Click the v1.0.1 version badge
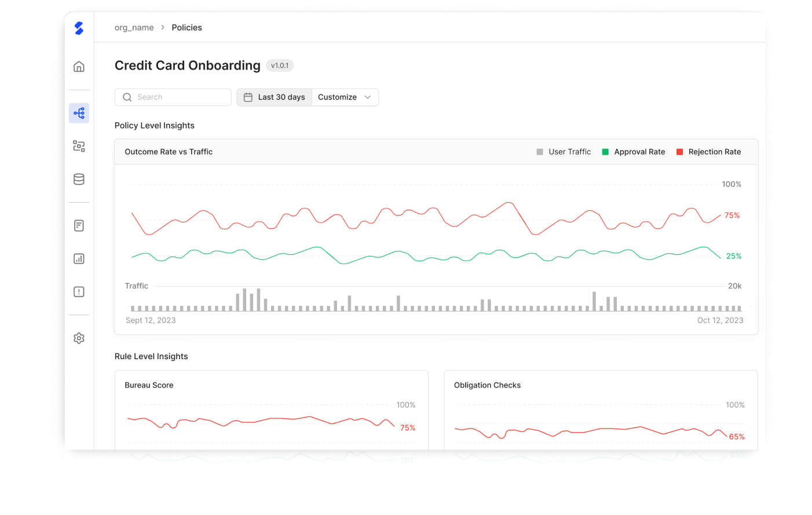Image resolution: width=812 pixels, height=515 pixels. (x=280, y=65)
